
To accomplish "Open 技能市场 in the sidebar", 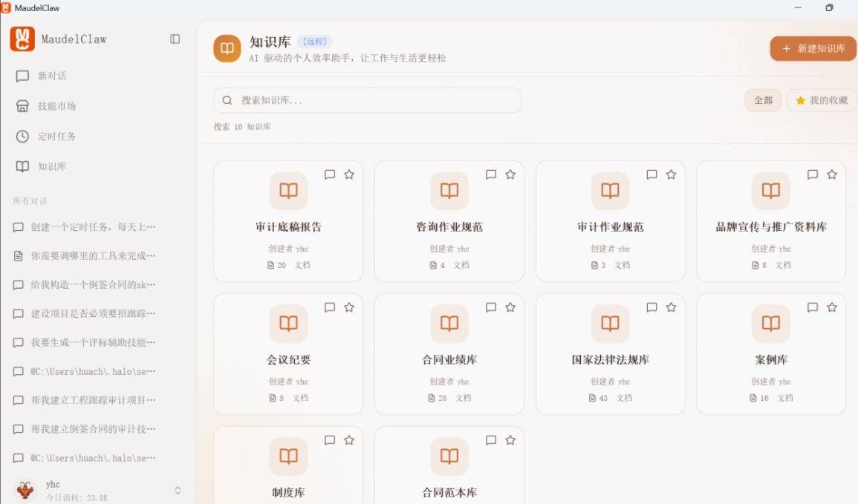I will click(x=56, y=106).
